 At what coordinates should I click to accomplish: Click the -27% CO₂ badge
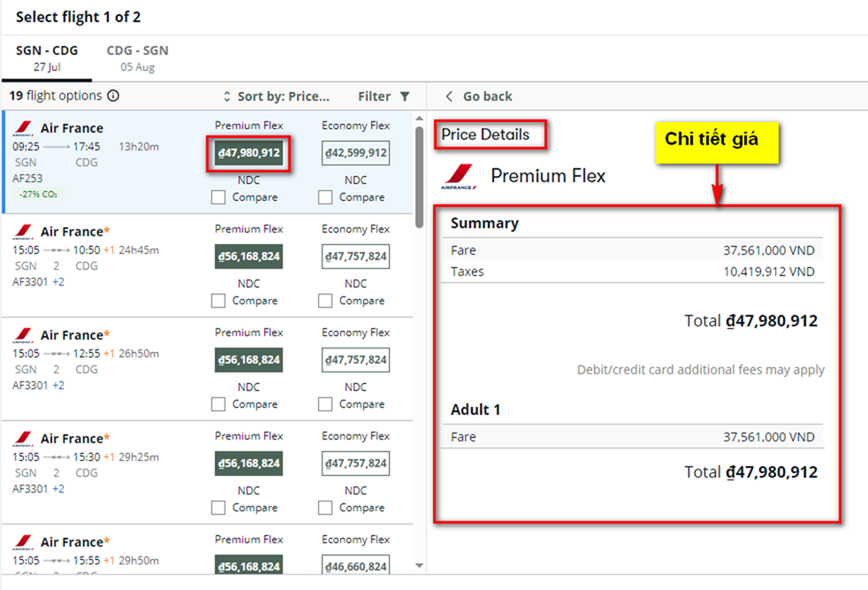38,195
